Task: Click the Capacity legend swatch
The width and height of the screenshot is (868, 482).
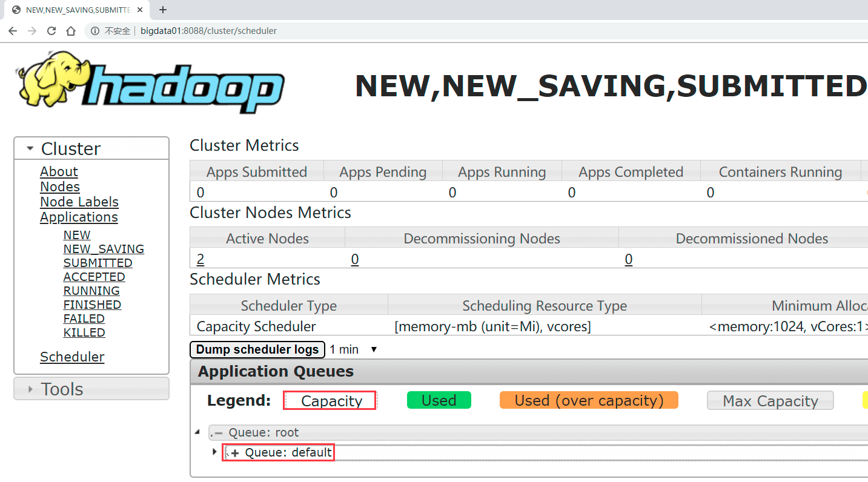Action: (331, 400)
